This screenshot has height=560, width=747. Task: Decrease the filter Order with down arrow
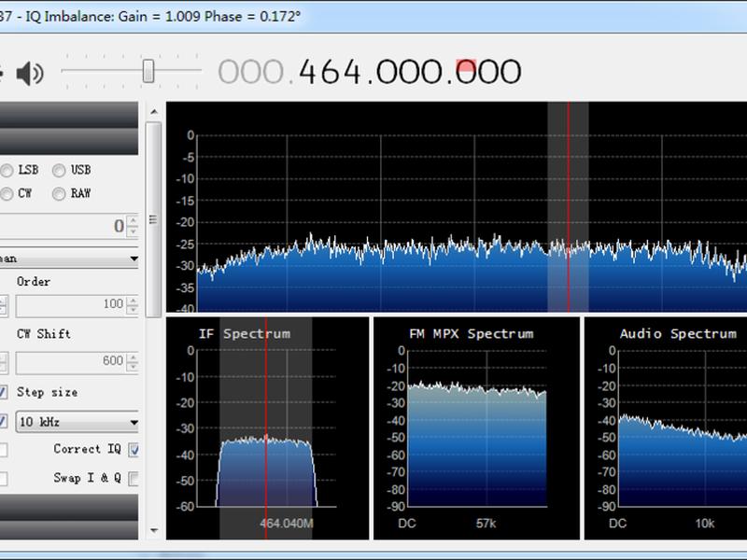click(x=133, y=311)
